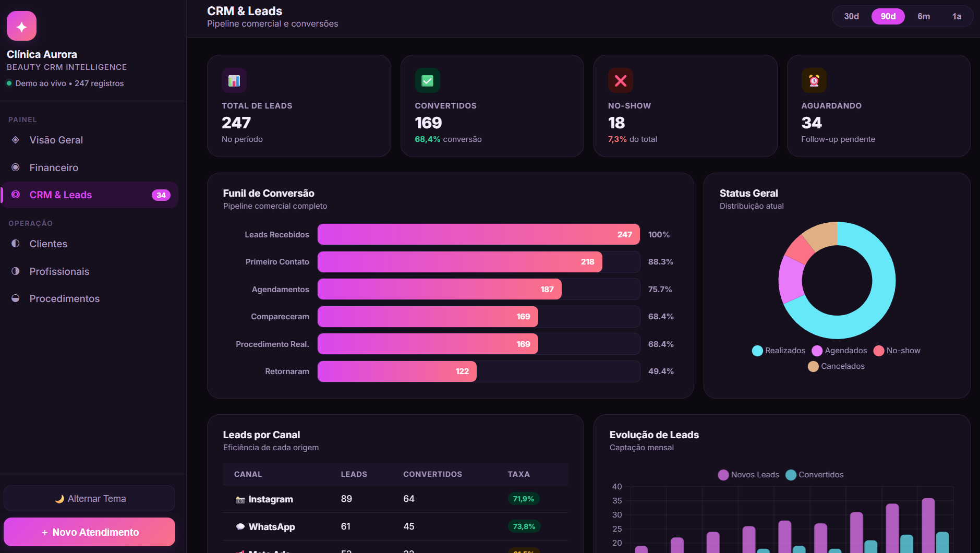This screenshot has height=553, width=980.
Task: Click the Instagram camera icon in the table
Action: pyautogui.click(x=240, y=500)
